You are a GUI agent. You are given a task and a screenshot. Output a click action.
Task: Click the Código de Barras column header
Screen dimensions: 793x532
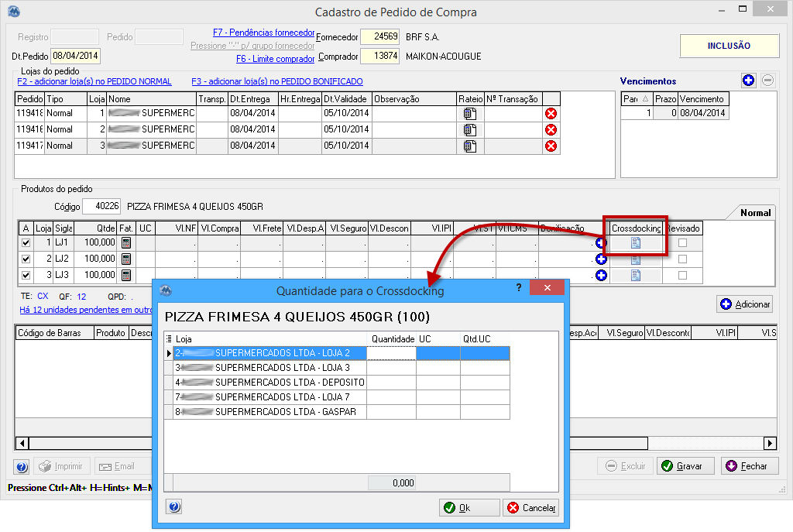point(55,333)
